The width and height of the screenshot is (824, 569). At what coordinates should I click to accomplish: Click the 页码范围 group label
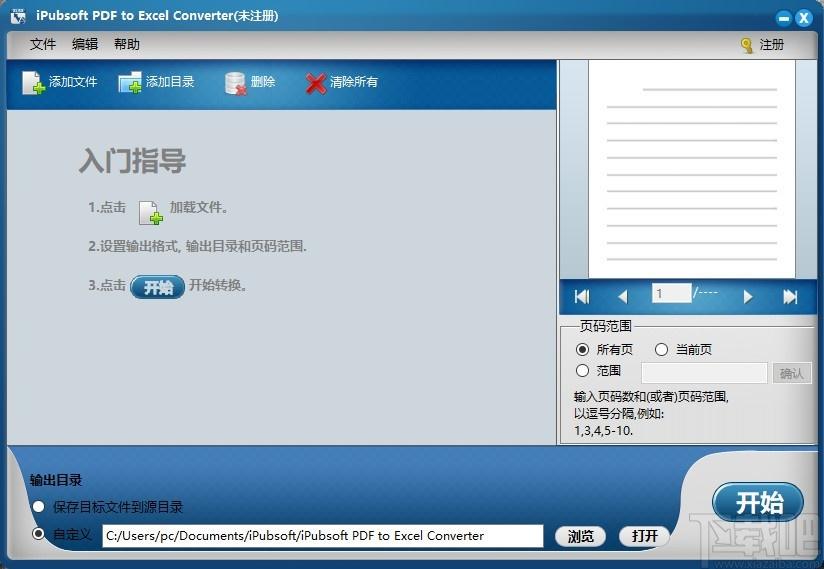(x=605, y=326)
